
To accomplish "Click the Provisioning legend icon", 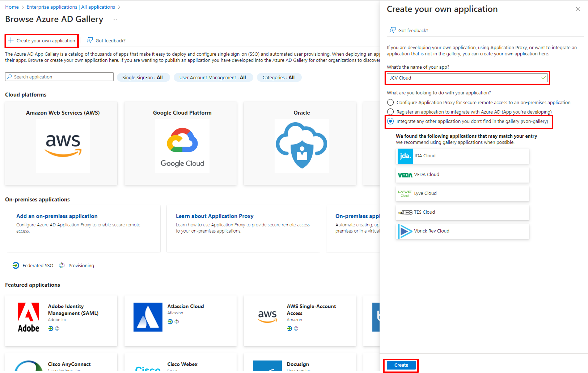I will pyautogui.click(x=62, y=265).
